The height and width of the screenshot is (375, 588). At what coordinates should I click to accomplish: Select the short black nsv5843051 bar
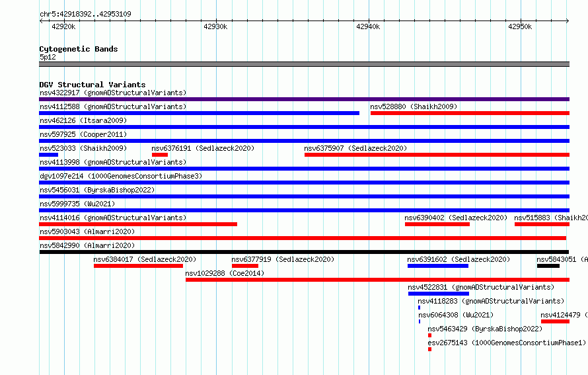pyautogui.click(x=548, y=266)
